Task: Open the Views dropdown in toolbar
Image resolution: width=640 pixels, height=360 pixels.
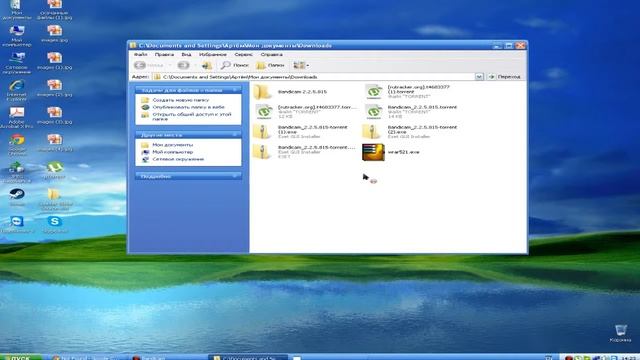Action: (x=301, y=65)
